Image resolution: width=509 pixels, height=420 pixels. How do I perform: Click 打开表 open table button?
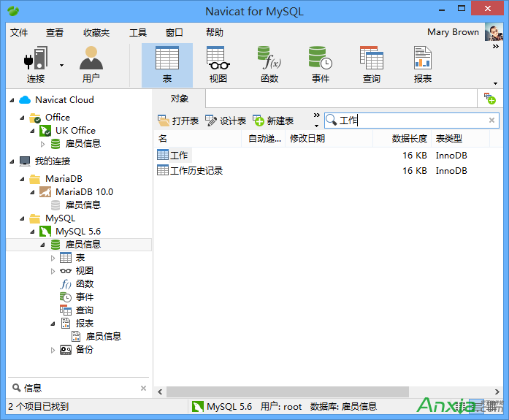[x=178, y=121]
